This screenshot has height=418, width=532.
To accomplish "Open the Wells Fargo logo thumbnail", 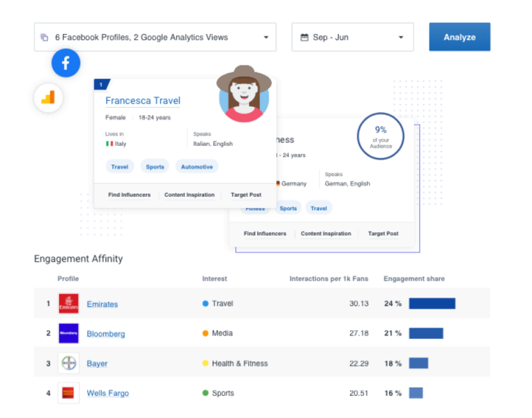I will tap(68, 393).
